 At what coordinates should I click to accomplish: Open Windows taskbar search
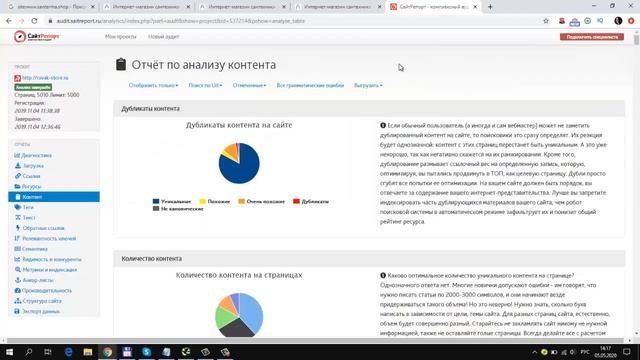tap(29, 352)
